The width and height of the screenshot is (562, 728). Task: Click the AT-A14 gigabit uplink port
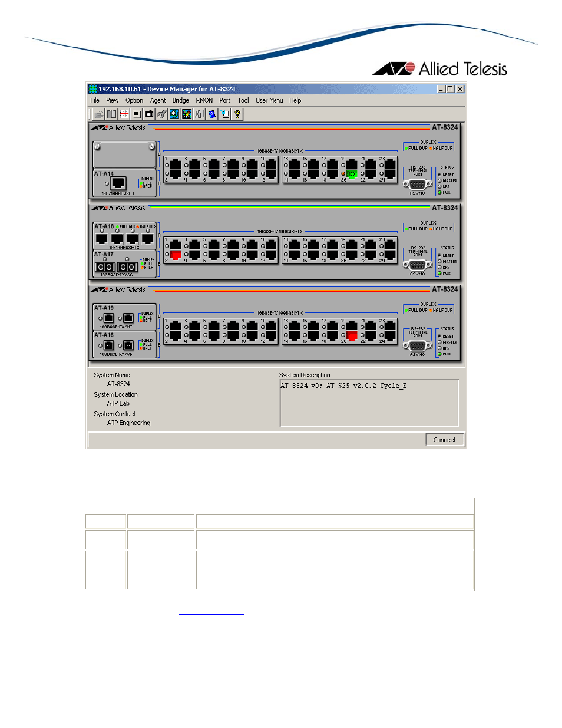[x=118, y=183]
